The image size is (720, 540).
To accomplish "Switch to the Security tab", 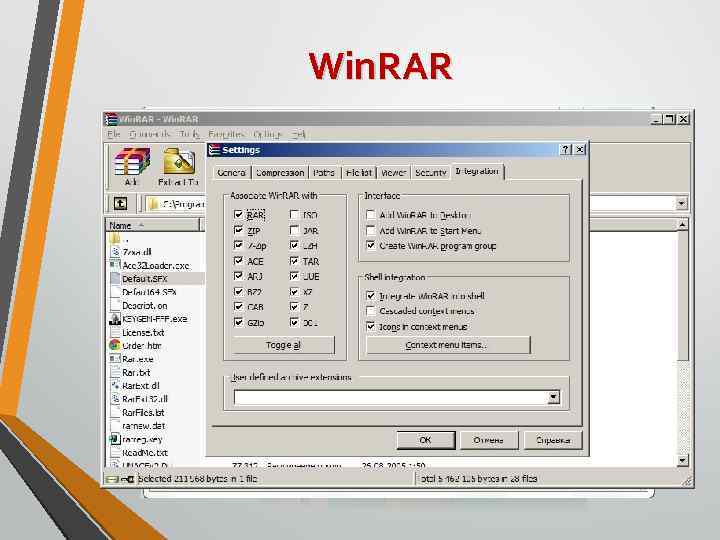I will click(431, 173).
